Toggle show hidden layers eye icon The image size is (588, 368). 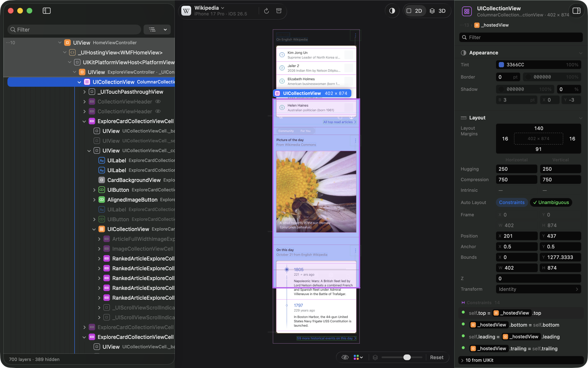point(345,357)
